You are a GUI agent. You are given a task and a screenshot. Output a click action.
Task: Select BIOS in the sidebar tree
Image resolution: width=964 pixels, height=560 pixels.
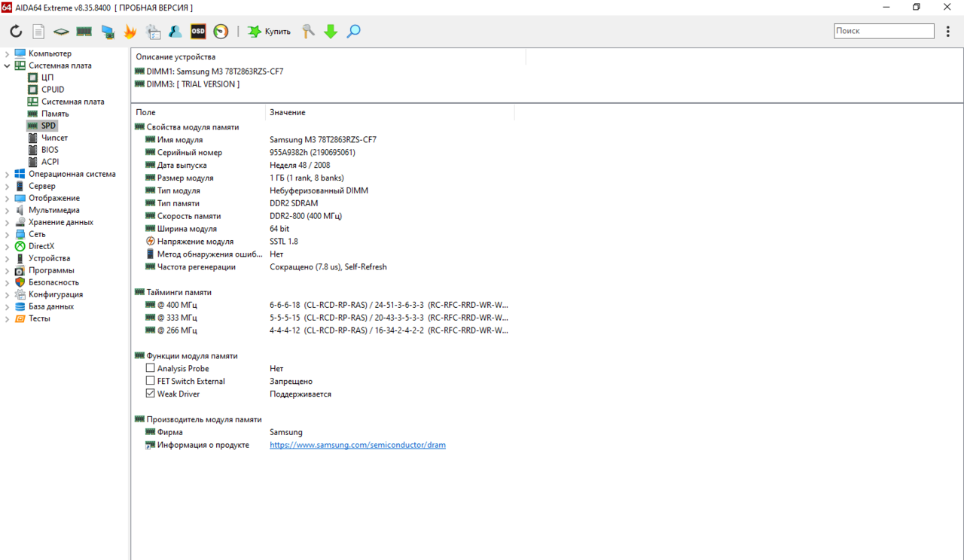coord(50,150)
